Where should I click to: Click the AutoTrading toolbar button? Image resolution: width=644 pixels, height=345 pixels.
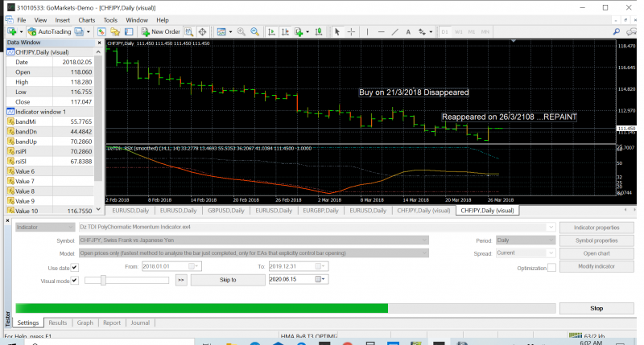click(x=49, y=31)
